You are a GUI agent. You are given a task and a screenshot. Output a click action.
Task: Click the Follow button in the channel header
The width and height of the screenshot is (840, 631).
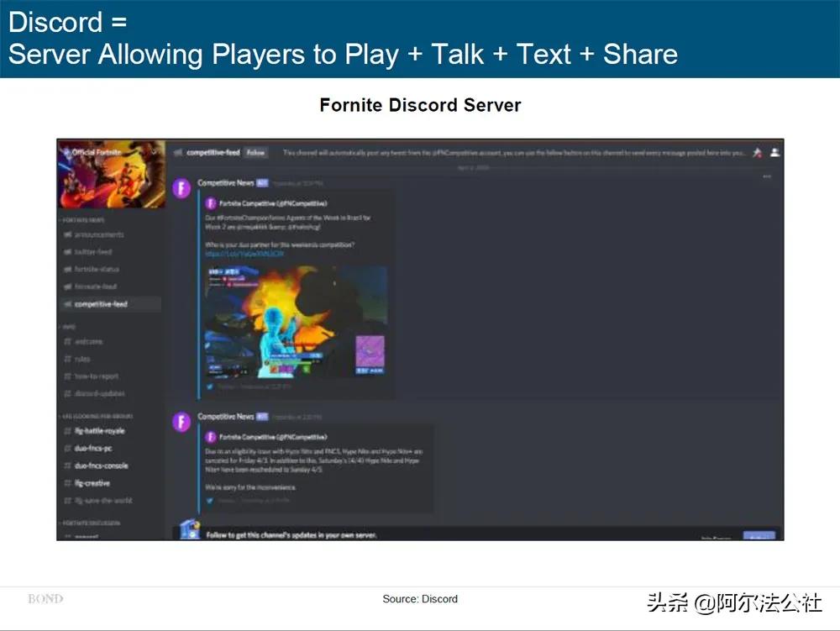click(x=255, y=153)
